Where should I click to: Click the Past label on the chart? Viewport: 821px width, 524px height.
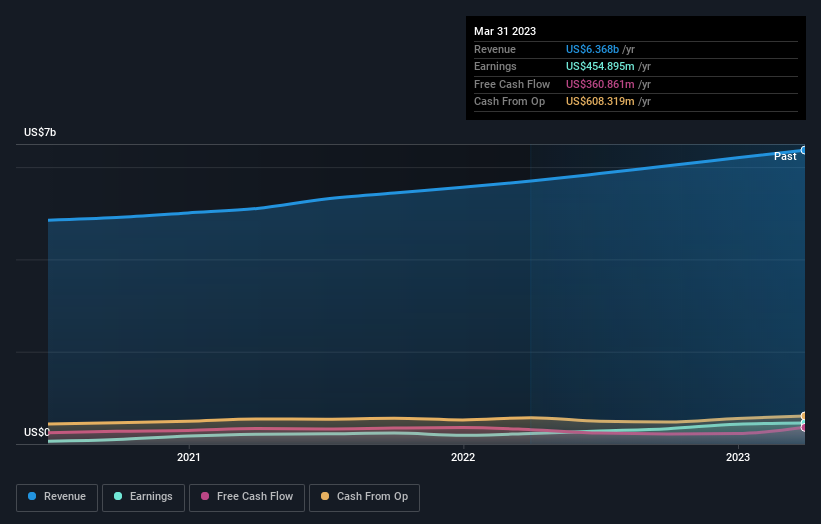[785, 157]
